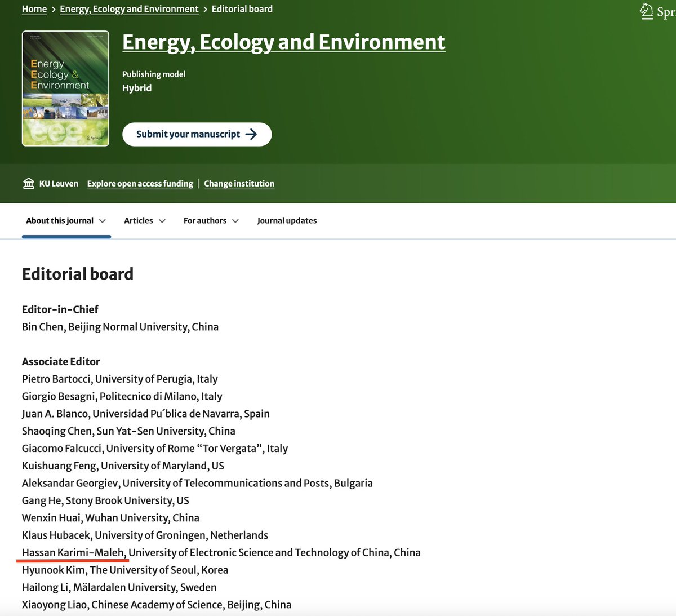Viewport: 676px width, 616px height.
Task: Open the Energy, Ecology and Environment breadcrumb link
Action: coord(128,8)
